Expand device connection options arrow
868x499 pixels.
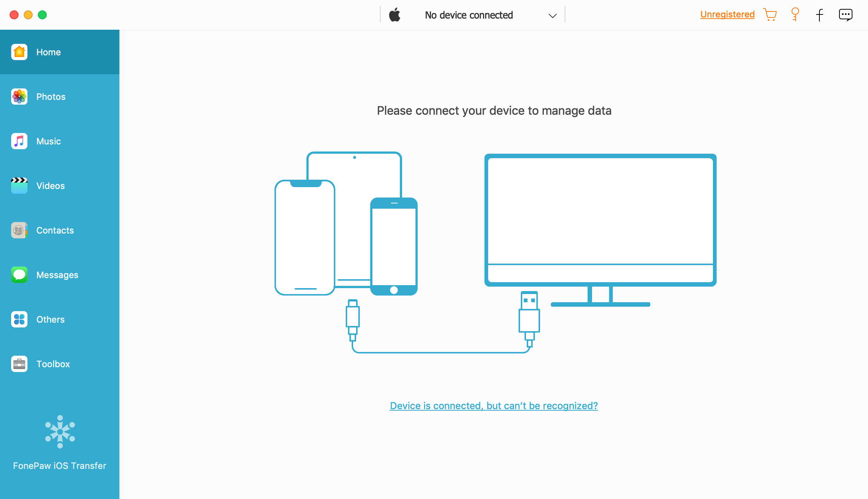pos(552,15)
